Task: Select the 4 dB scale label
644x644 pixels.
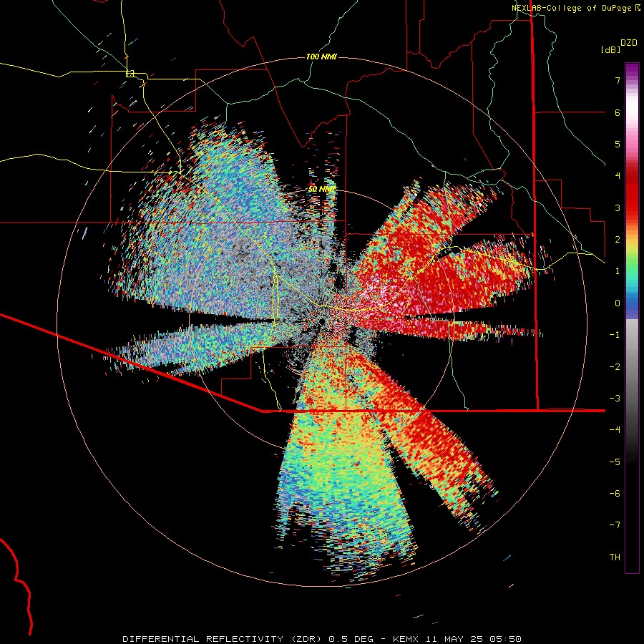Action: point(618,176)
